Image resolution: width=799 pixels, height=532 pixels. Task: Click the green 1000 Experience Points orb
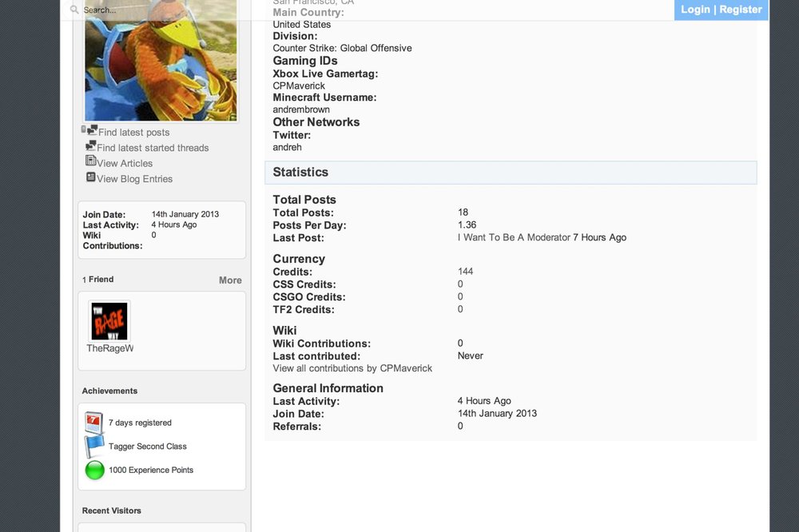[x=95, y=470]
